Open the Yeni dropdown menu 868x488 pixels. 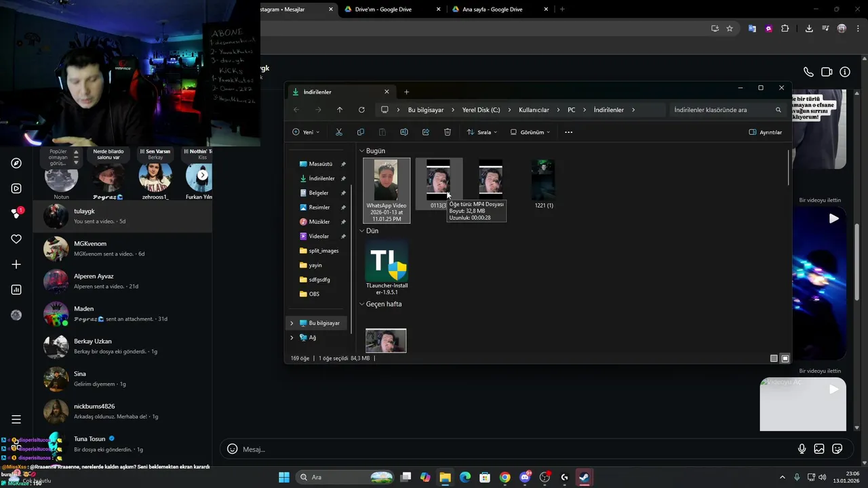click(306, 132)
